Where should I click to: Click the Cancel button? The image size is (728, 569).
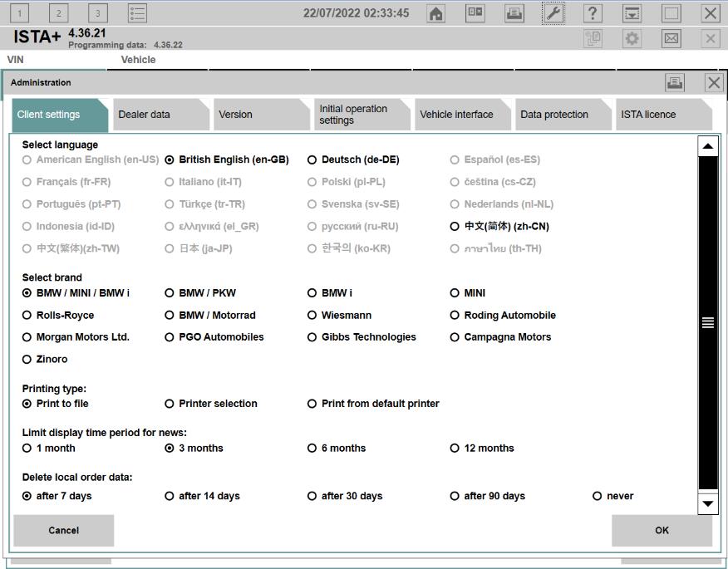coord(64,530)
